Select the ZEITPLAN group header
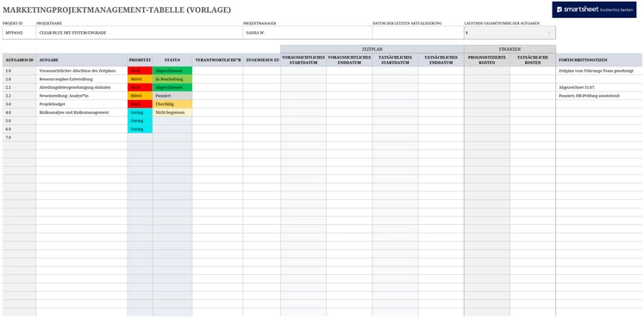This screenshot has width=644, height=319. [x=372, y=49]
